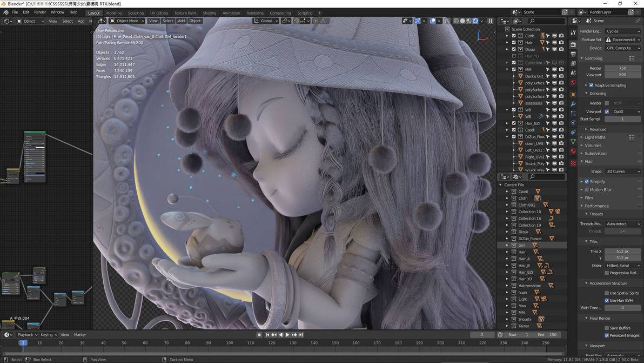This screenshot has height=363, width=644.
Task: Open the Render menu
Action: click(x=40, y=12)
